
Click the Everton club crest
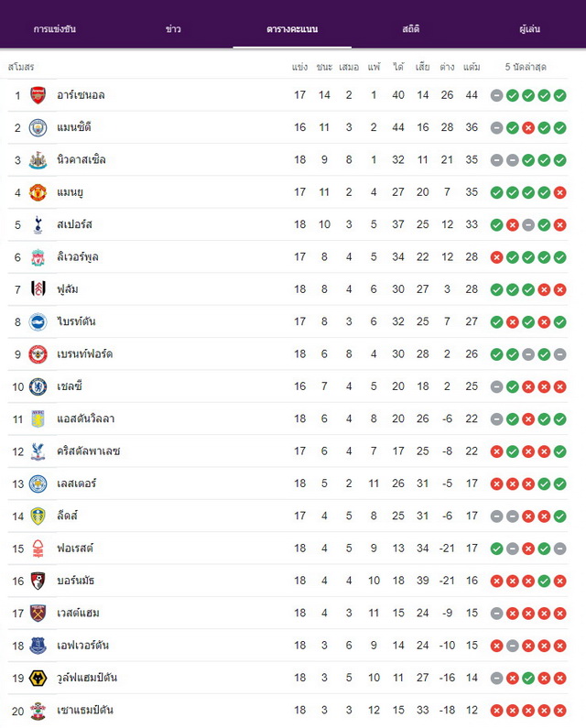38,646
